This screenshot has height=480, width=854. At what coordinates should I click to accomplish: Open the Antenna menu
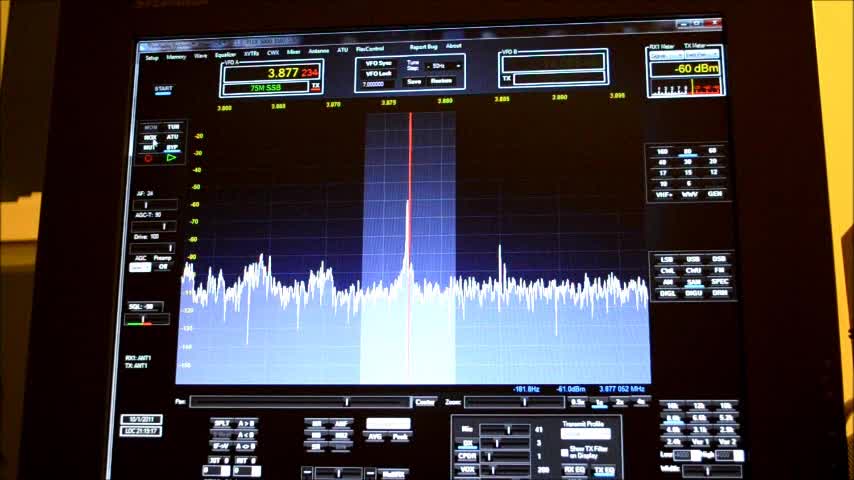coord(319,51)
